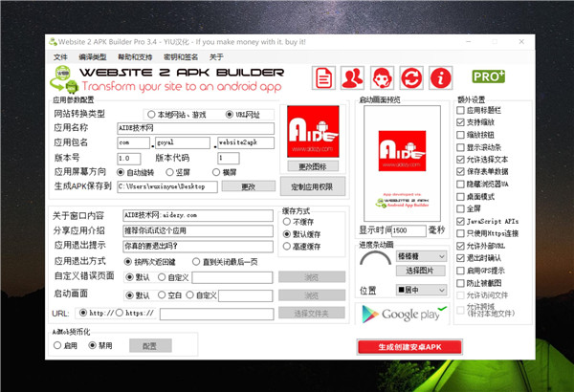Select 自动旋转 screen orientation
574x392 pixels.
point(136,172)
